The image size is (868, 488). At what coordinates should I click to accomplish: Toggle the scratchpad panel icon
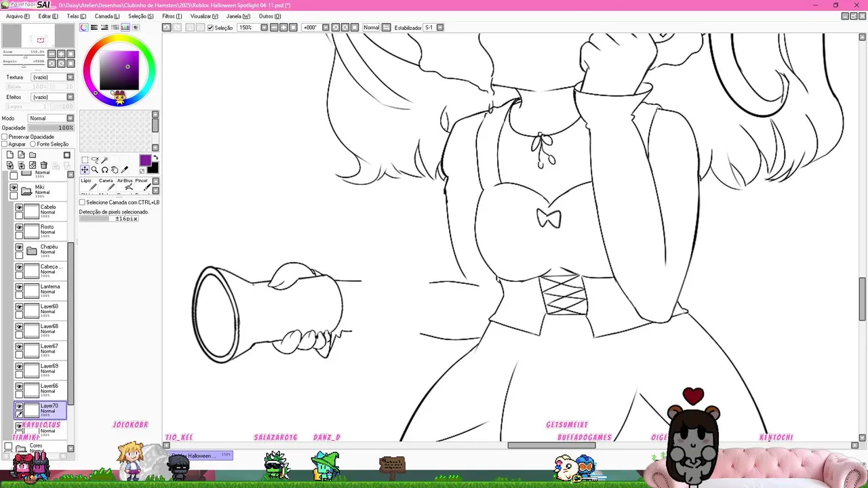[x=136, y=28]
